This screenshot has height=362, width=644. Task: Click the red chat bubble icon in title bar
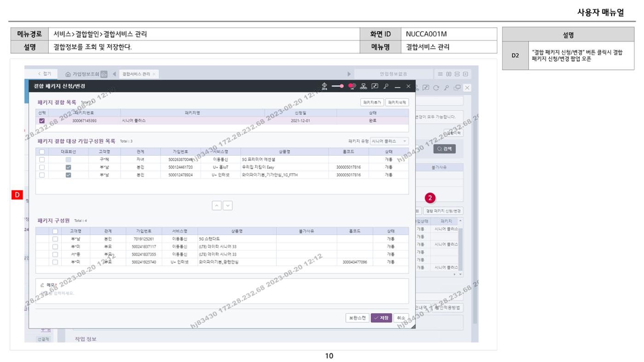pyautogui.click(x=352, y=86)
